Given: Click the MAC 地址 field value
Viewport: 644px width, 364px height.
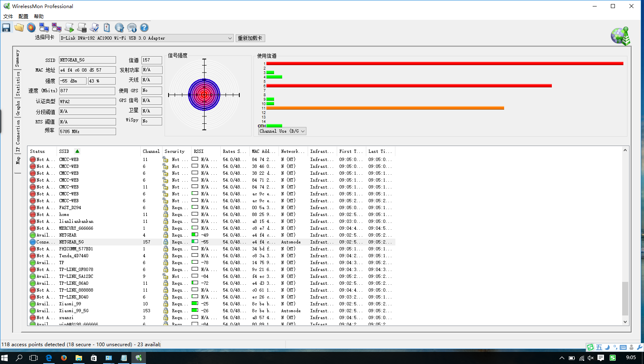Looking at the screenshot, I should [87, 70].
